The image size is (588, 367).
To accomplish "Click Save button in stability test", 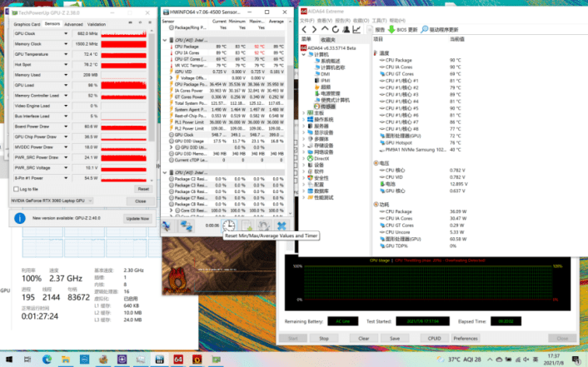I will coord(395,338).
